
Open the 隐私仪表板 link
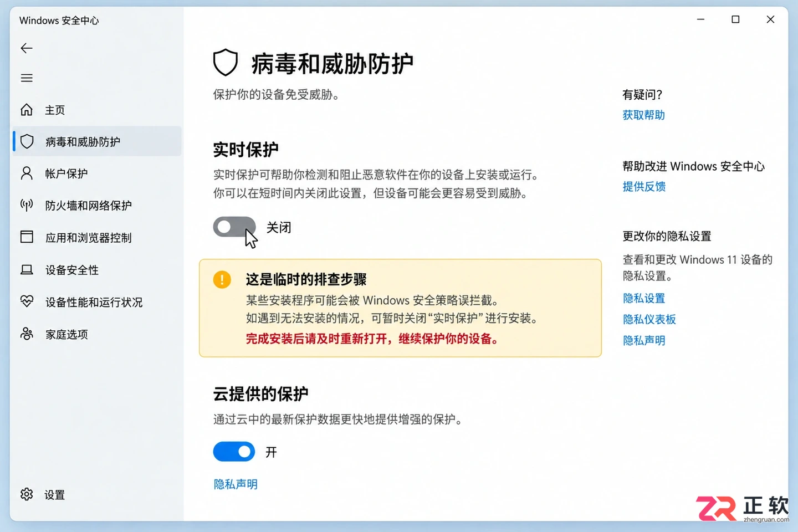click(649, 319)
